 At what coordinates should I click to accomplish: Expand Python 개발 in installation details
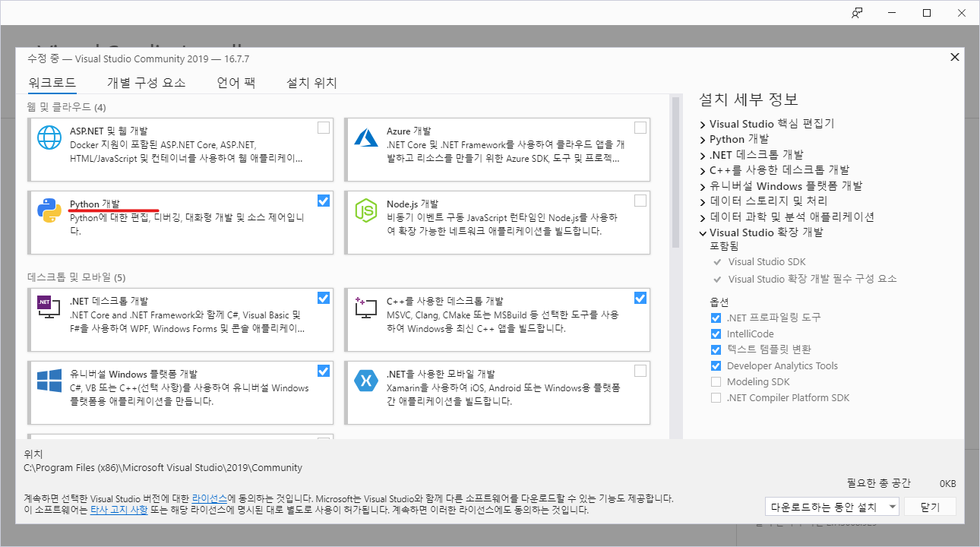click(703, 140)
